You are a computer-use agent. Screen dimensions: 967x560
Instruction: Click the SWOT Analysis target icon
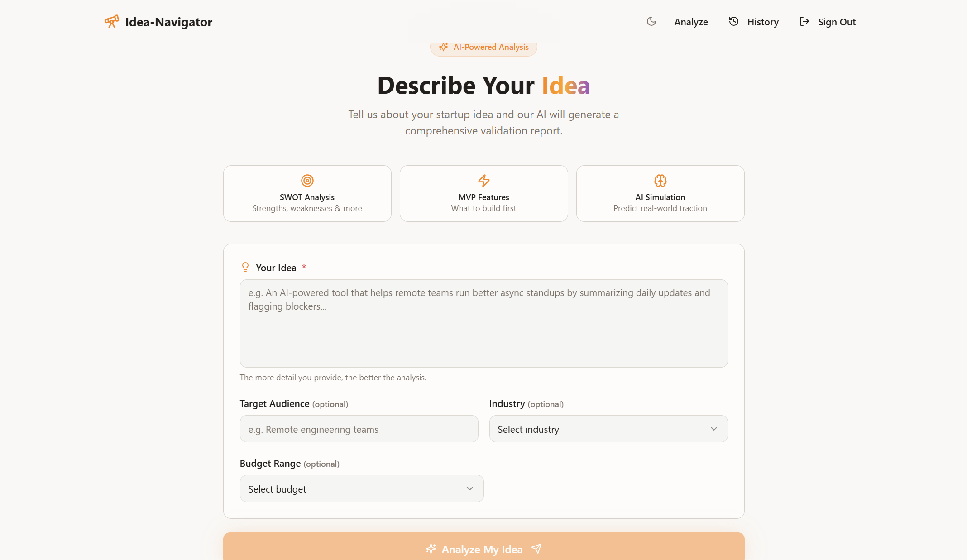[307, 181]
